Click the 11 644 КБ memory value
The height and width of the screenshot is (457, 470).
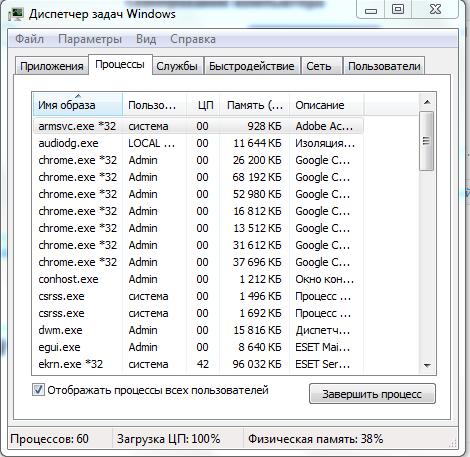coord(257,143)
